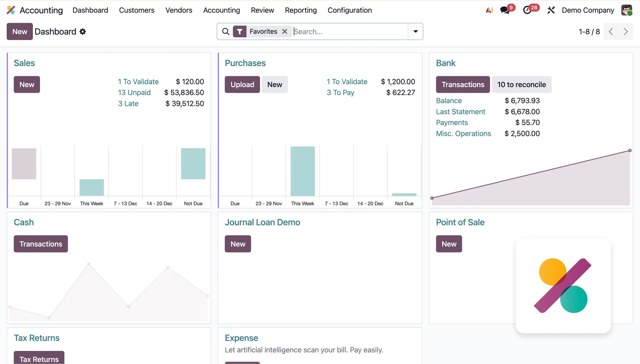Remove the Favorites filter facet
Screen dimensions: 640x364
pyautogui.click(x=285, y=31)
